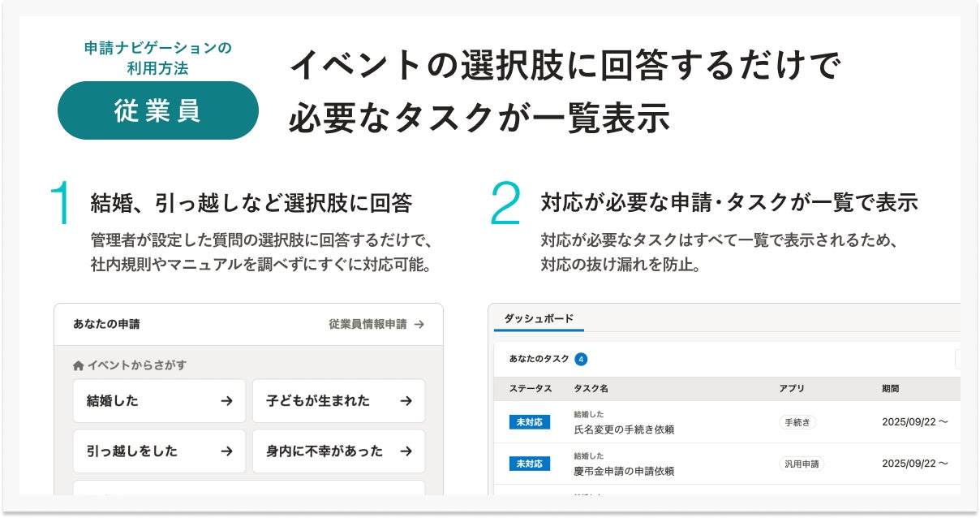Click the home icon beside イベントからさがす
Image resolution: width=980 pixels, height=518 pixels.
[79, 365]
